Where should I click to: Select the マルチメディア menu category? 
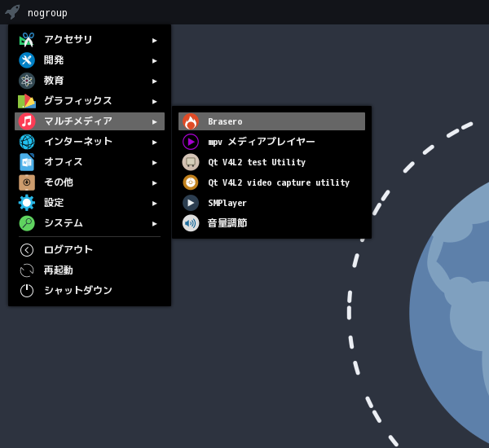[x=90, y=121]
